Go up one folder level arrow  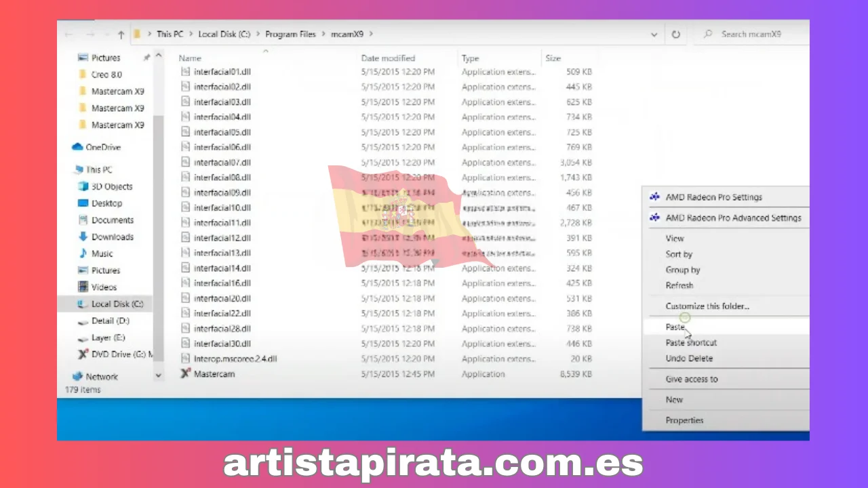(121, 34)
